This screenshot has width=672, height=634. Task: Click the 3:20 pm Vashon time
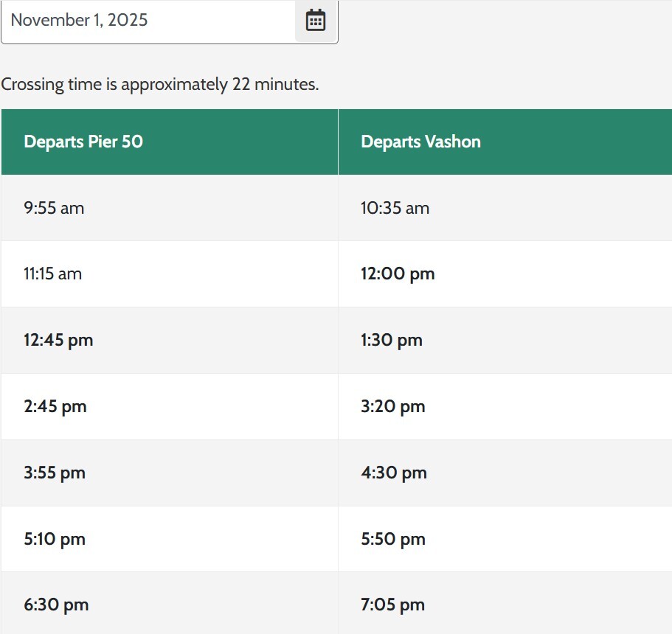pyautogui.click(x=393, y=406)
